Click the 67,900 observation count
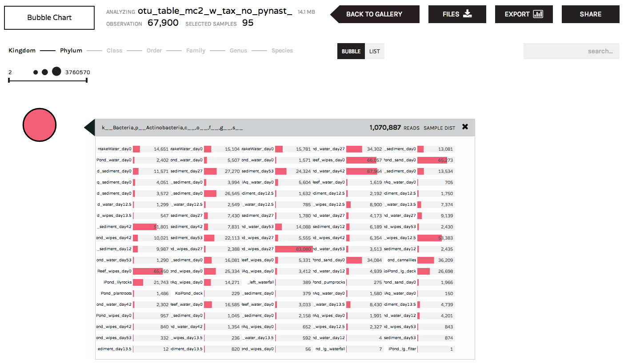Screen dimensions: 624x364 (163, 23)
